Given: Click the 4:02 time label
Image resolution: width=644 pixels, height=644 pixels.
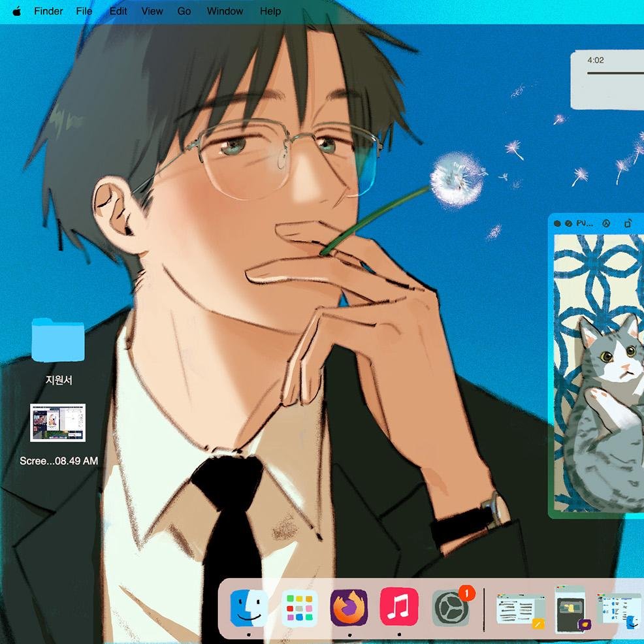Looking at the screenshot, I should pyautogui.click(x=596, y=60).
